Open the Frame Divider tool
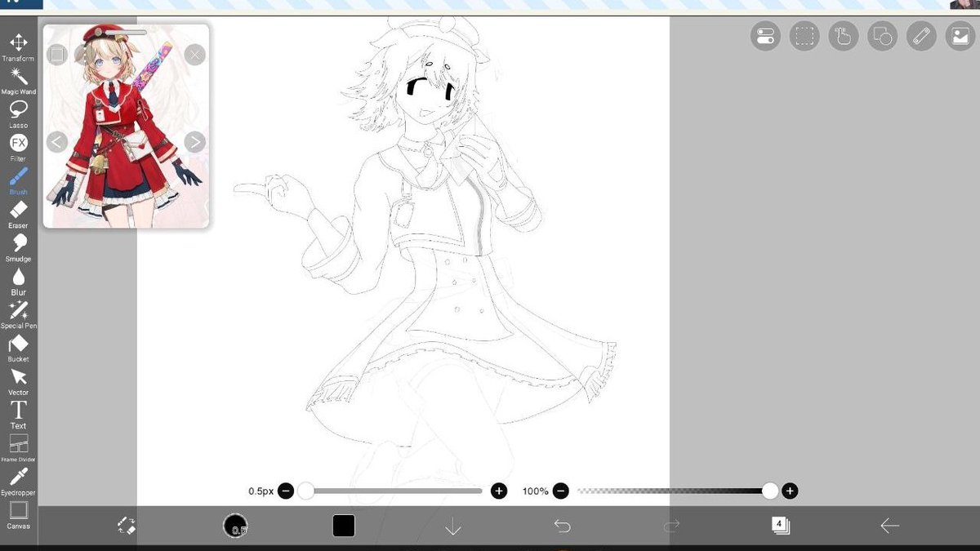The width and height of the screenshot is (980, 551). click(x=18, y=449)
